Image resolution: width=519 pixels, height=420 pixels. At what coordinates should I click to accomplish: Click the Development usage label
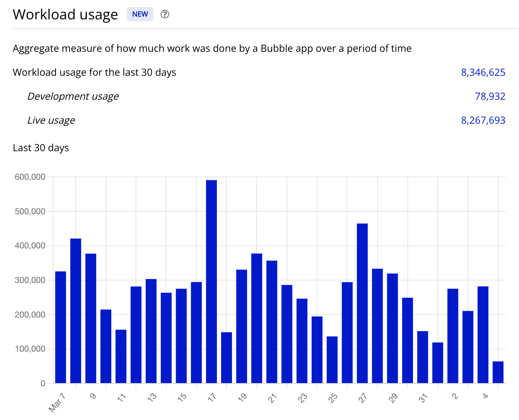tap(73, 96)
